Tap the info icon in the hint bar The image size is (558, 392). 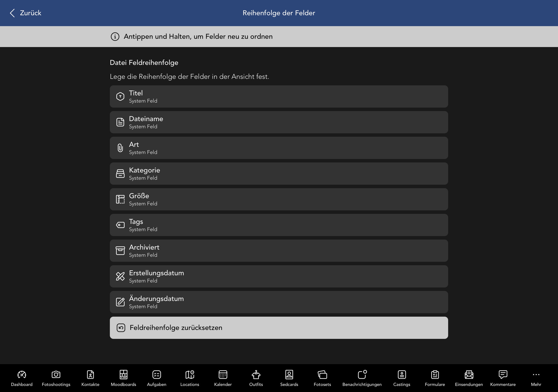click(x=115, y=37)
